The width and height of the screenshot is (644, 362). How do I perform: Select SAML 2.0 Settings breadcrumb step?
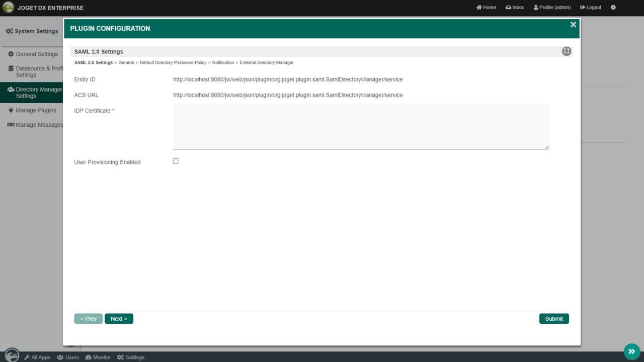(x=94, y=63)
